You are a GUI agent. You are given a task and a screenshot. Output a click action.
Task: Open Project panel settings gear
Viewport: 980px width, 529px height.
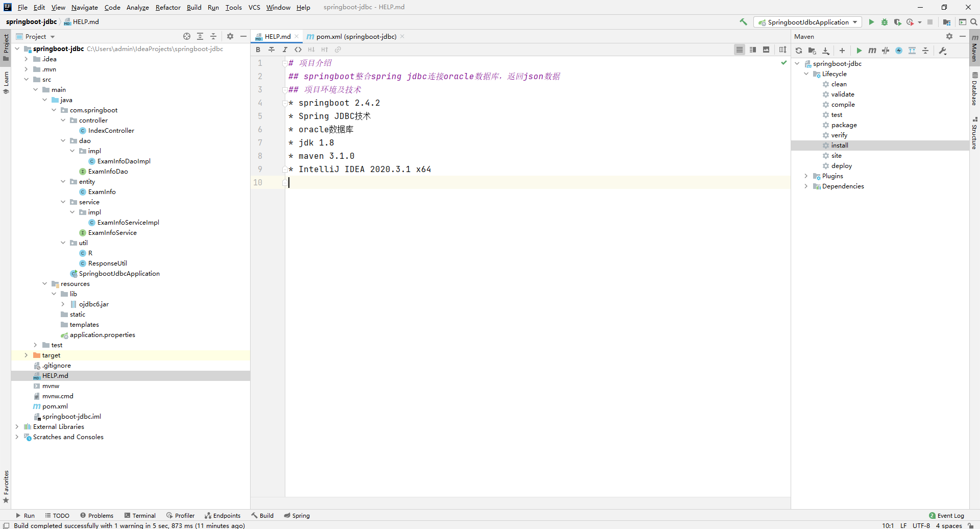230,36
